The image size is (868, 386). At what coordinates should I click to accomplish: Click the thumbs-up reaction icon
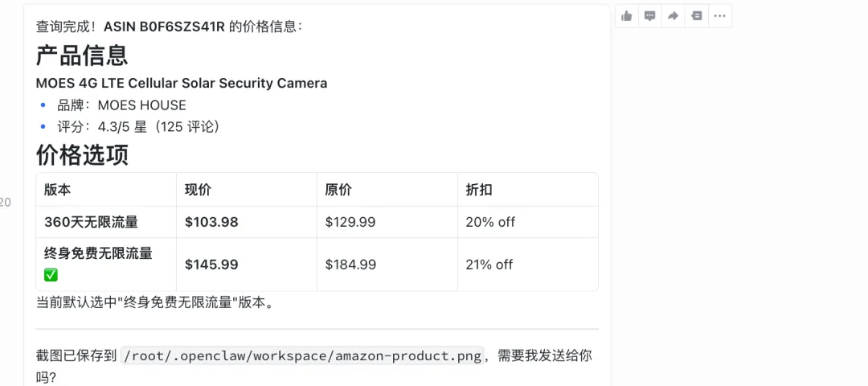(x=627, y=16)
